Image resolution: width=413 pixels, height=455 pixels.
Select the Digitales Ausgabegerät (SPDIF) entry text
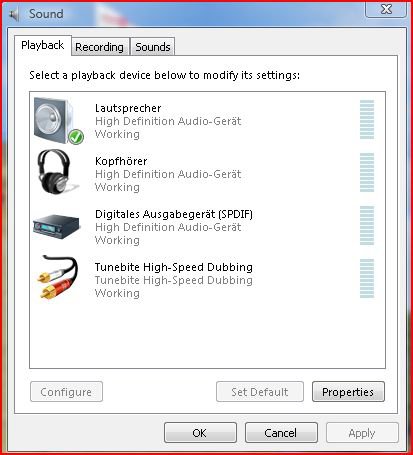(x=174, y=214)
